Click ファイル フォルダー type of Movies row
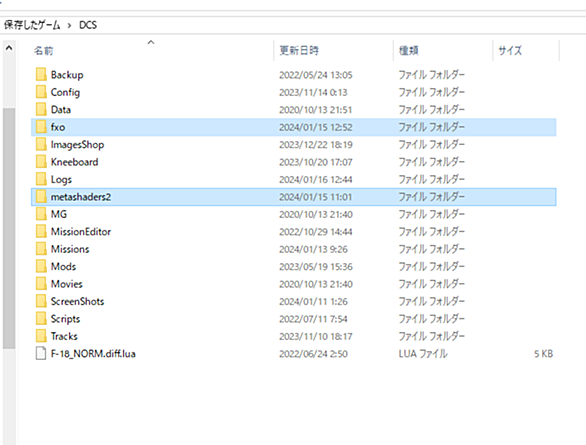The width and height of the screenshot is (586, 445). point(432,284)
